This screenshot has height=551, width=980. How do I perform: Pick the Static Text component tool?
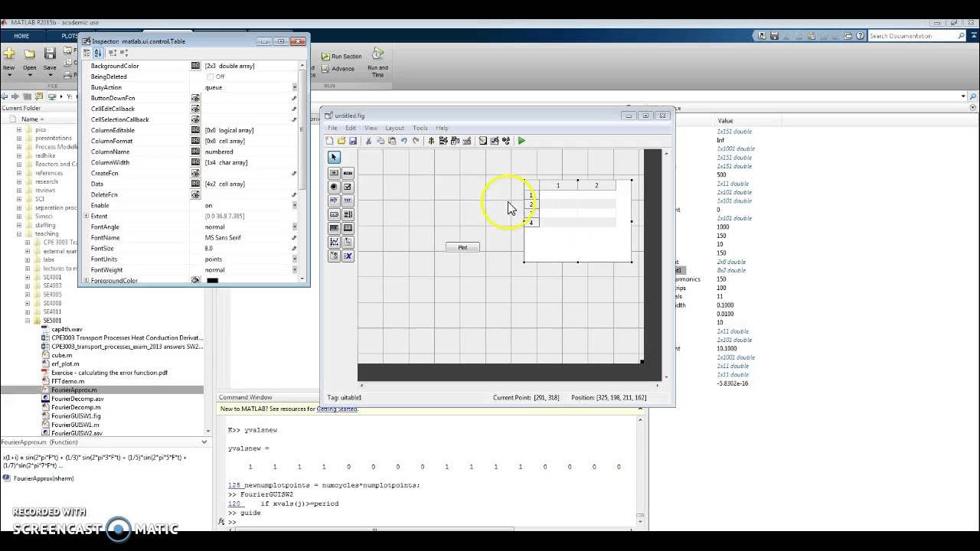tap(348, 201)
